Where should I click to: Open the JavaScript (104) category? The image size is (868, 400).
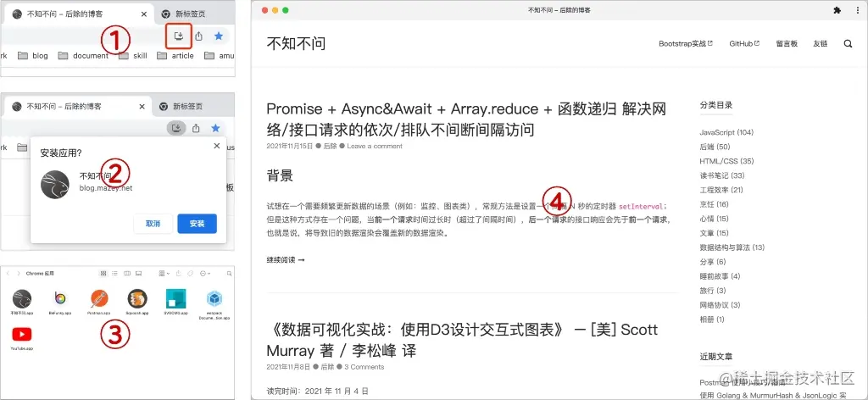(726, 132)
